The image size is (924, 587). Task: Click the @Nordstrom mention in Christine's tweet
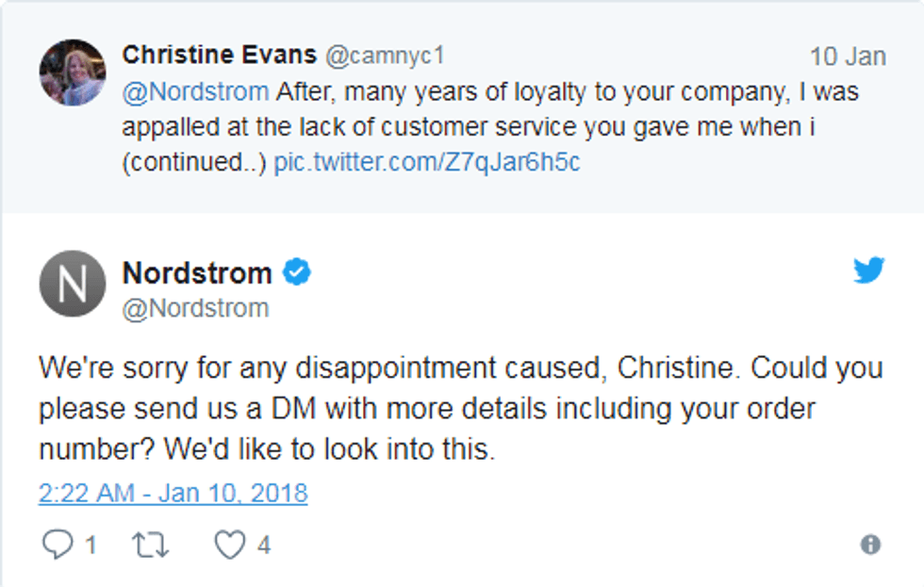(x=195, y=92)
